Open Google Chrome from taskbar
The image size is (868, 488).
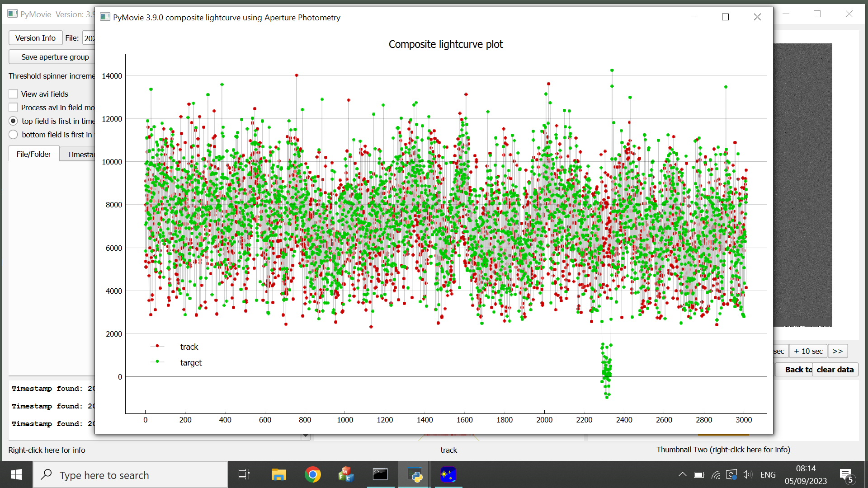coord(312,474)
